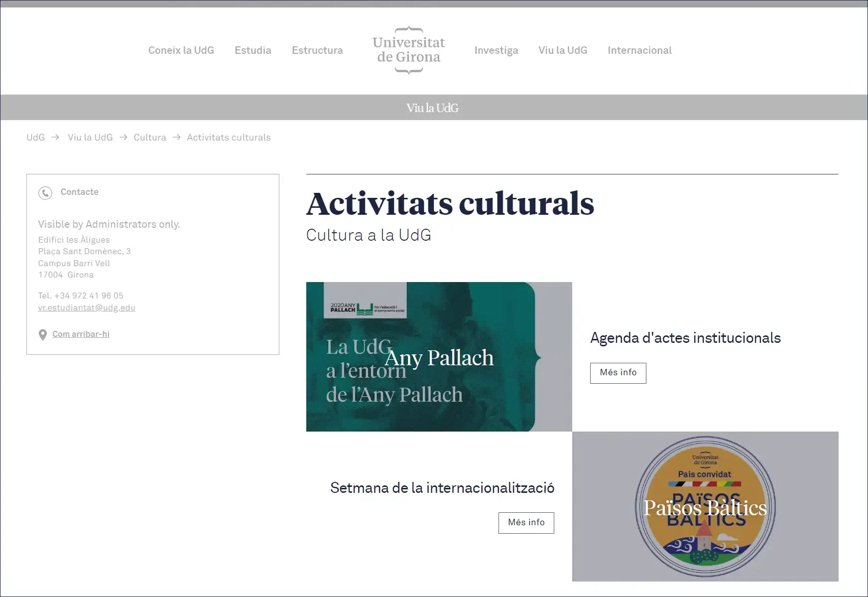Select Investiga in the top navigation
Viewport: 868px width, 597px height.
click(x=496, y=50)
